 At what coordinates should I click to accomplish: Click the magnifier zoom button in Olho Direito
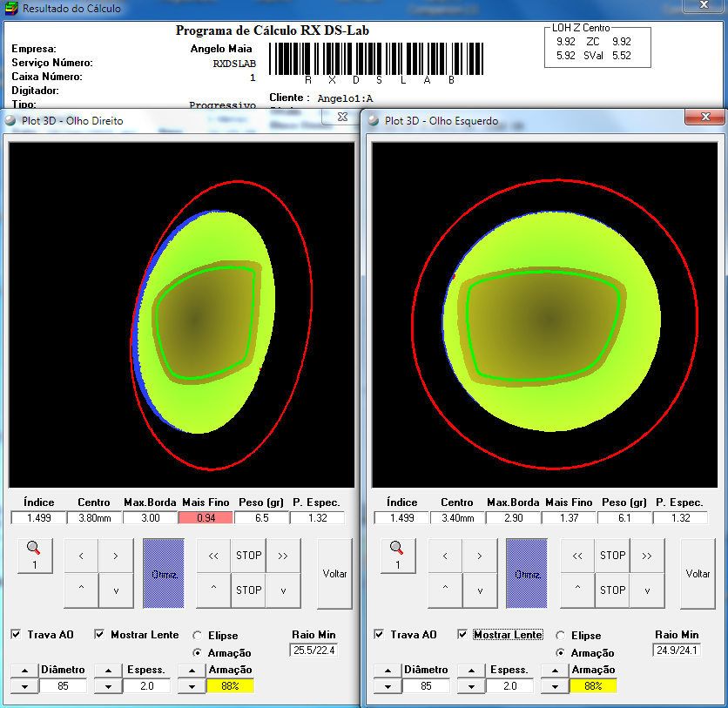35,556
